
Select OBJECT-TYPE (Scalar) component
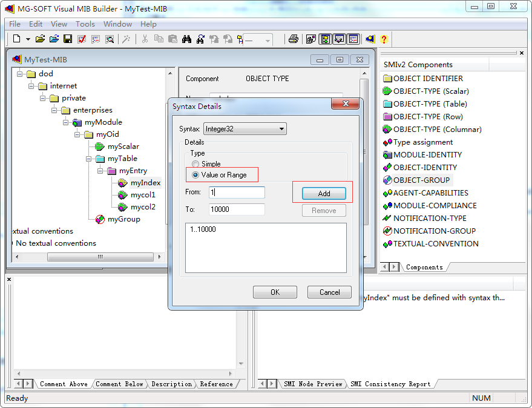(430, 91)
